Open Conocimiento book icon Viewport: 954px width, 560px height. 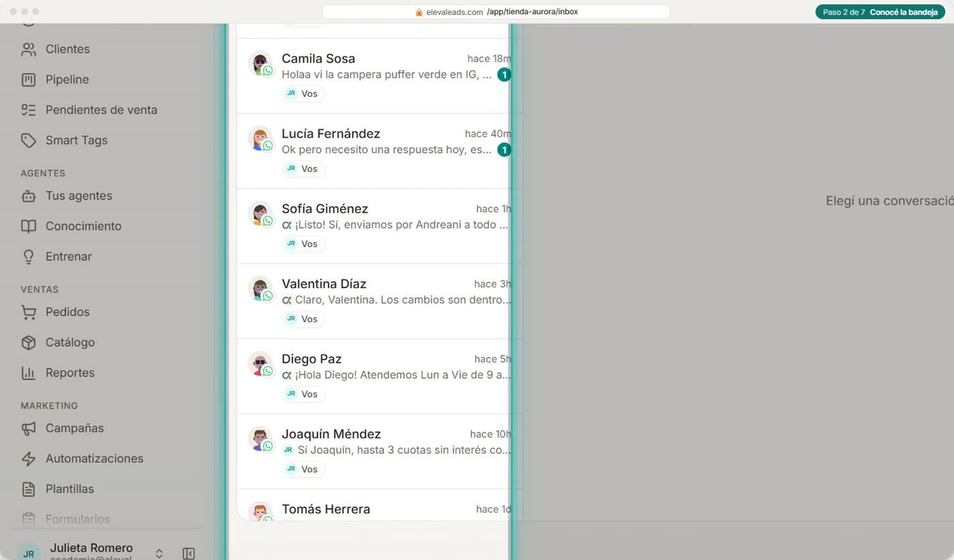pos(29,226)
